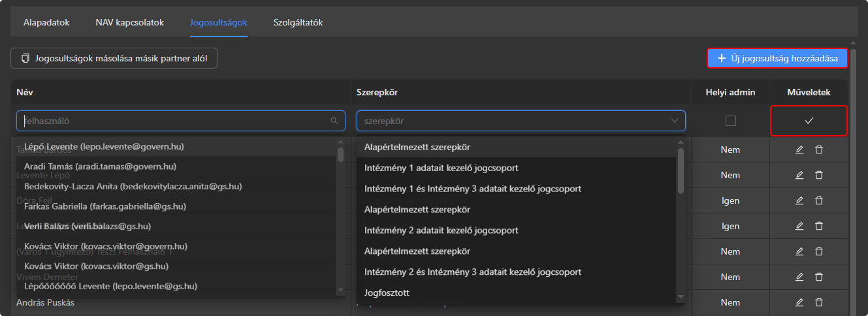Pick Aradi Tamás from the user suggestions
868x316 pixels.
tap(100, 166)
